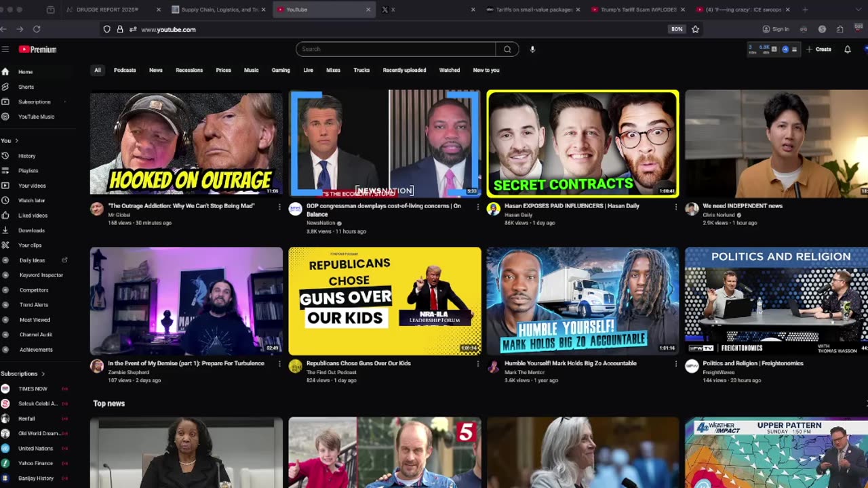Open options for Humble Yourself video
Image resolution: width=868 pixels, height=488 pixels.
pos(675,364)
